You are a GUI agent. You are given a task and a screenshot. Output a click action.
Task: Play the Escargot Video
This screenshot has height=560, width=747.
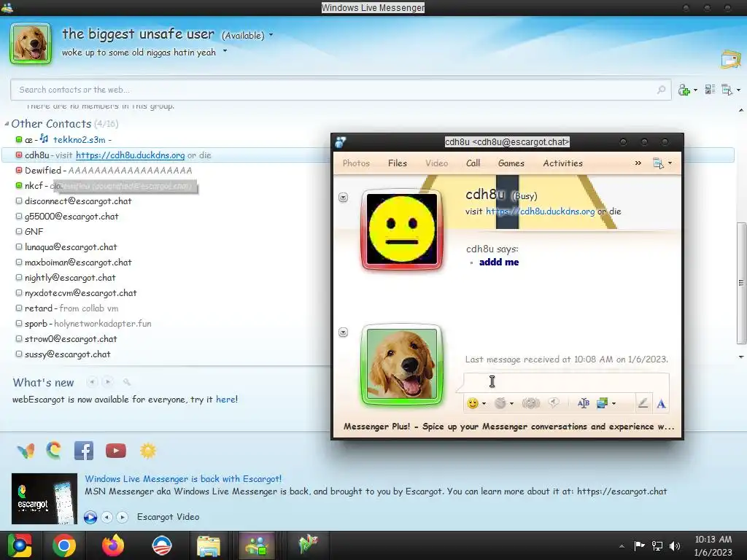90,517
